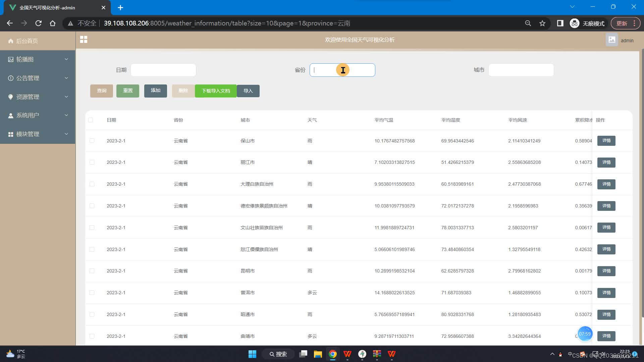Click the 添加 add button
The width and height of the screenshot is (644, 362).
pos(156,91)
